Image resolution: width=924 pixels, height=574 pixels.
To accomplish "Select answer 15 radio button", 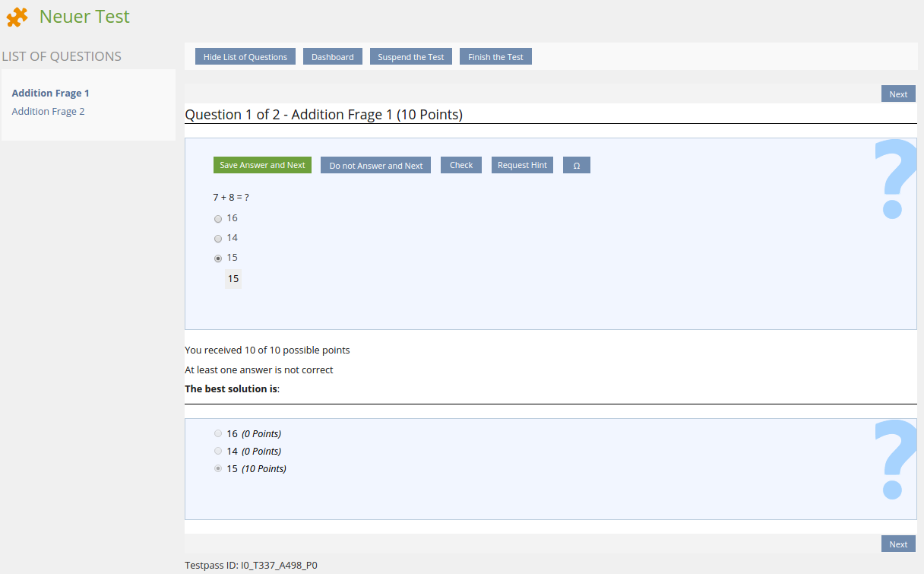I will [x=218, y=258].
